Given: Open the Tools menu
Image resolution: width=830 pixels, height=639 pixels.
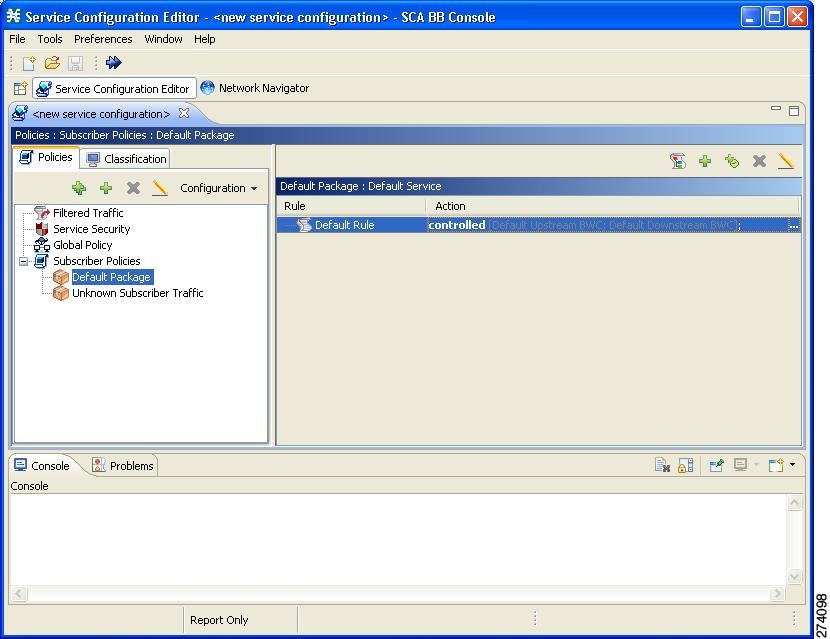Looking at the screenshot, I should 50,39.
